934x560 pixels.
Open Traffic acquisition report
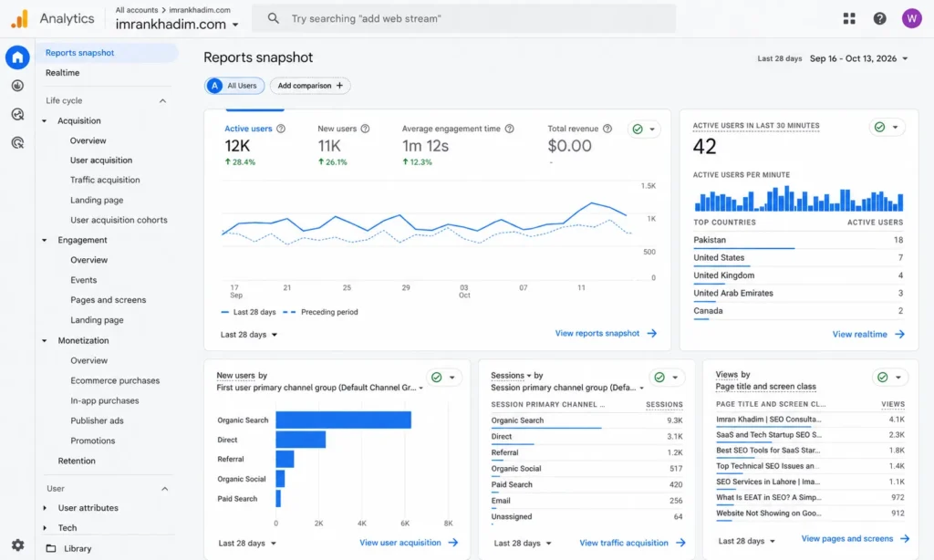tap(105, 180)
